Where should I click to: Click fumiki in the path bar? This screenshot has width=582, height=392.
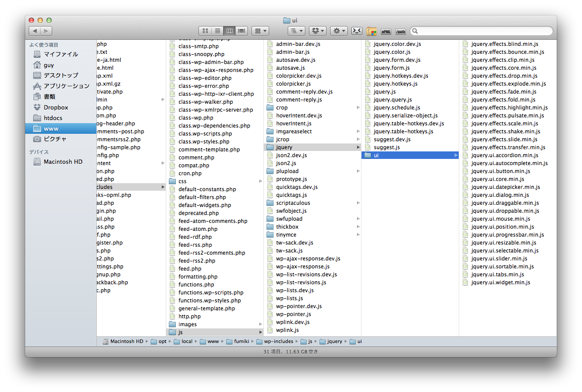[x=241, y=341]
